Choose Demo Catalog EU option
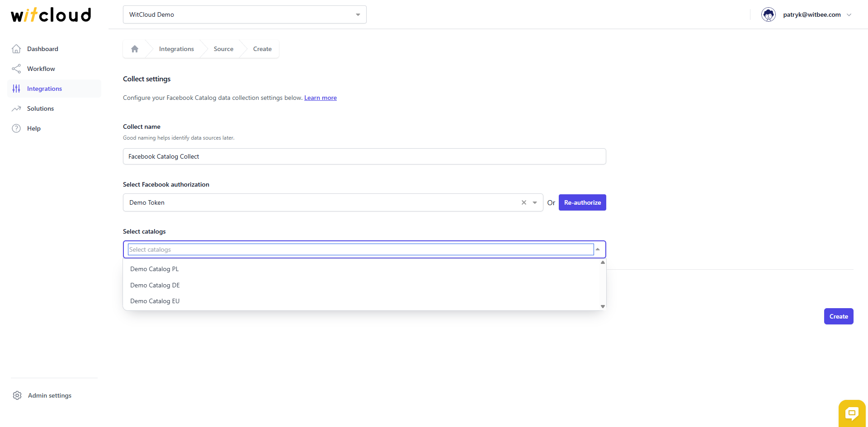 click(361, 301)
